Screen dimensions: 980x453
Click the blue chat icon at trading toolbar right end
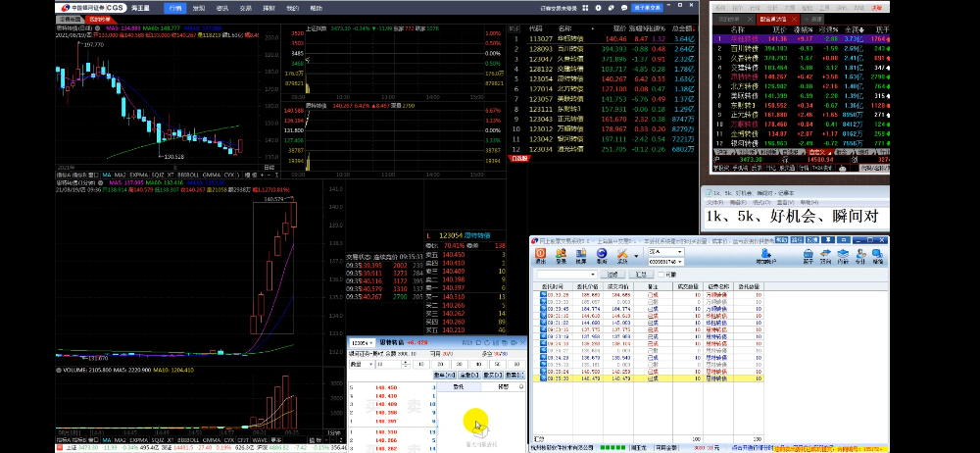click(878, 256)
